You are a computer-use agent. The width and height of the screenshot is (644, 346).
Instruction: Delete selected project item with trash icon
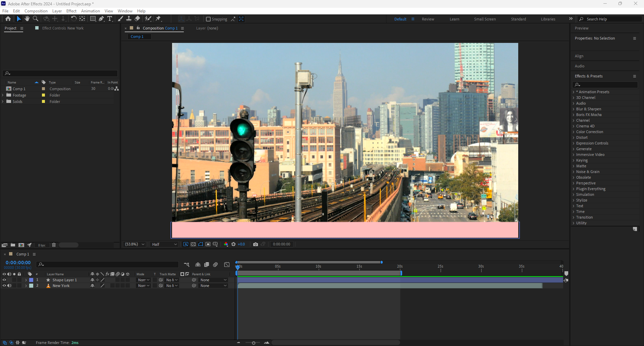click(54, 245)
